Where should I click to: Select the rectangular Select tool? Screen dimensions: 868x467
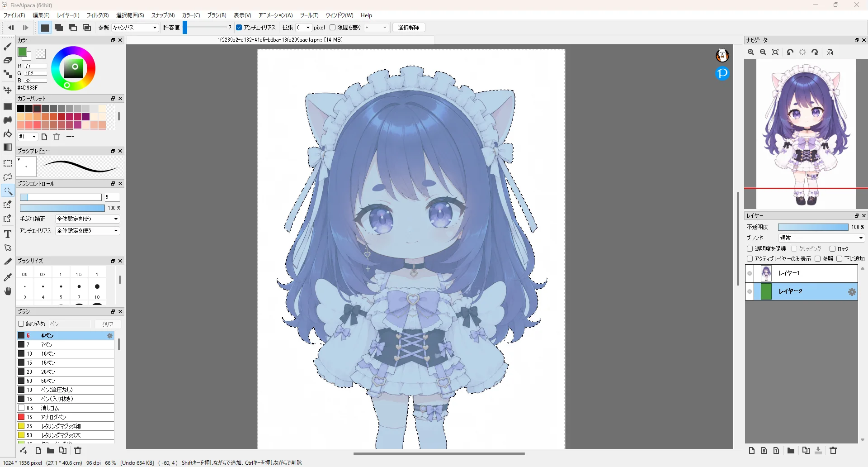[x=8, y=163]
